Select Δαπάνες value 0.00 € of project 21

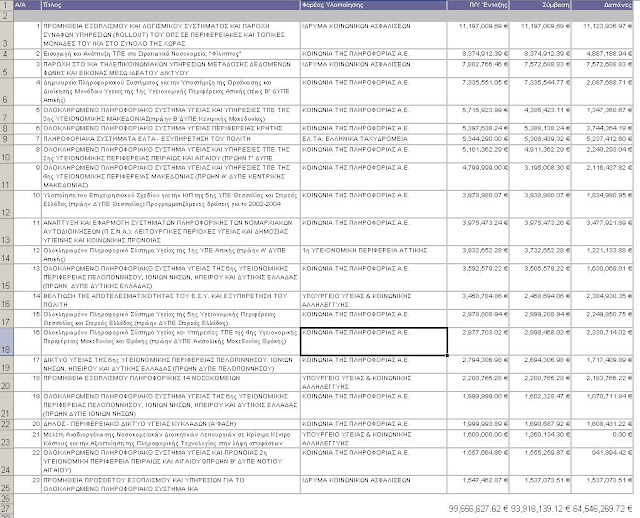pyautogui.click(x=602, y=439)
